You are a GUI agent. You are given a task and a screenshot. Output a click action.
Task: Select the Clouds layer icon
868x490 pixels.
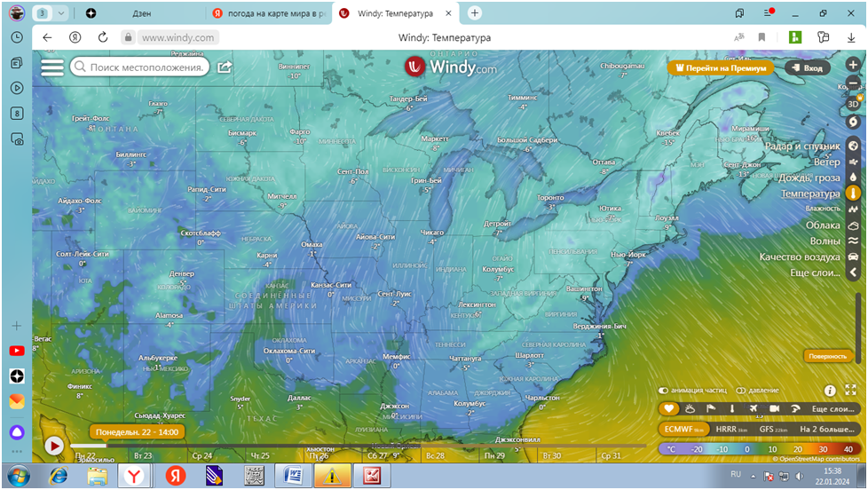pos(853,225)
